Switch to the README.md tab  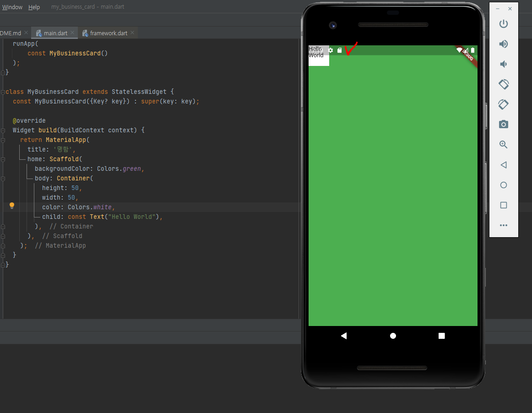pyautogui.click(x=11, y=33)
